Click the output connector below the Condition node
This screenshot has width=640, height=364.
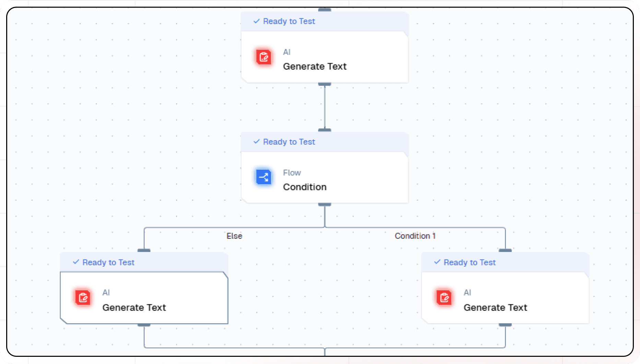pos(324,204)
